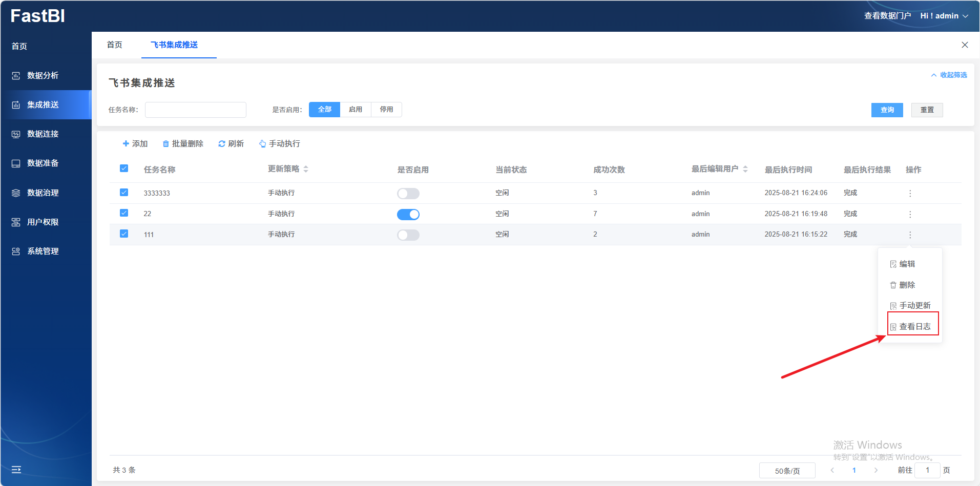The height and width of the screenshot is (486, 980).
Task: Click the 数据分析 sidebar icon
Action: click(16, 76)
